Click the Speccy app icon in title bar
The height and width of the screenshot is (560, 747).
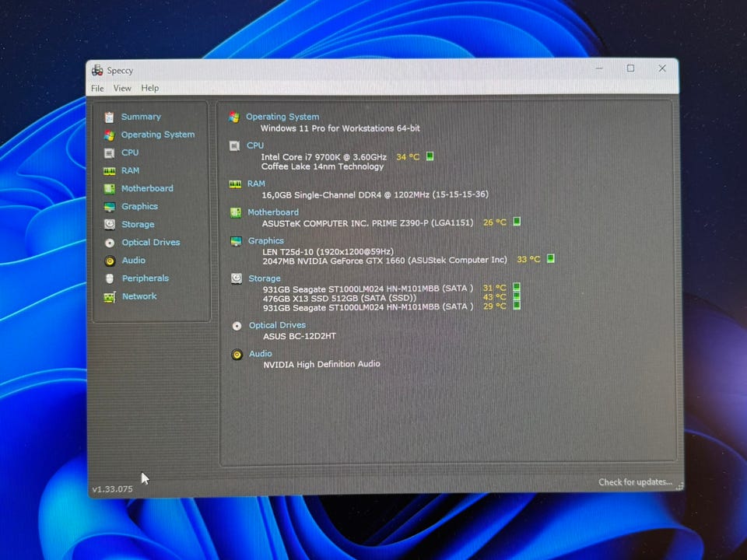pos(97,71)
